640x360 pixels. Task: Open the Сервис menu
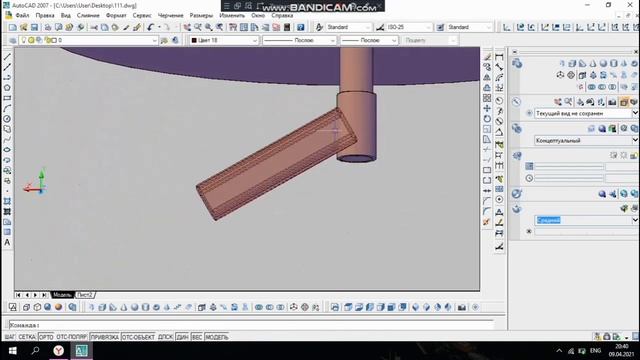click(142, 16)
